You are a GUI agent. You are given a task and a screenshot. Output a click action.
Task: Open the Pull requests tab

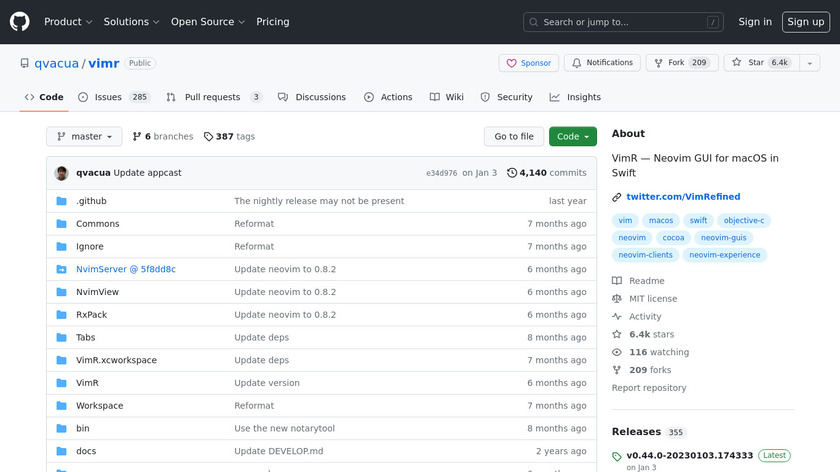213,97
